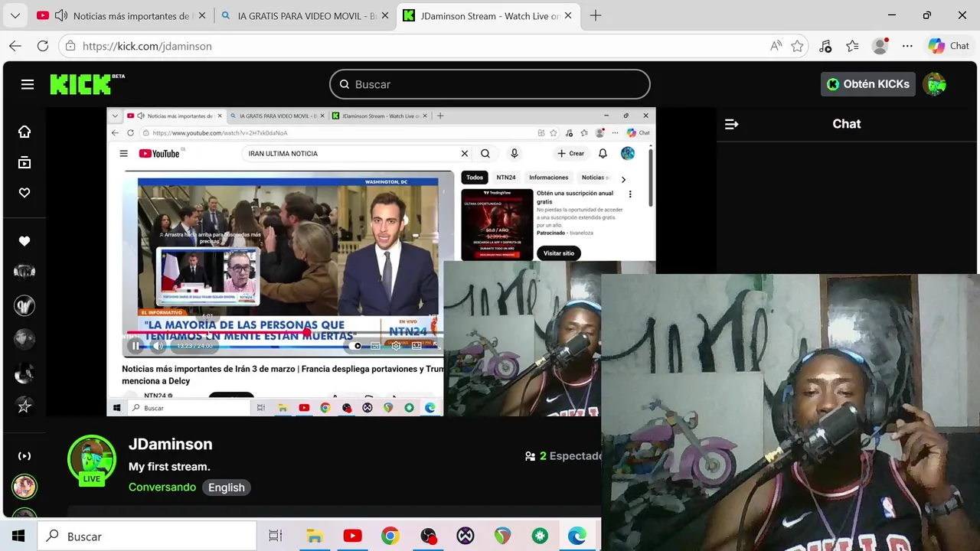Open the Xbox icon on the taskbar

pos(465,536)
